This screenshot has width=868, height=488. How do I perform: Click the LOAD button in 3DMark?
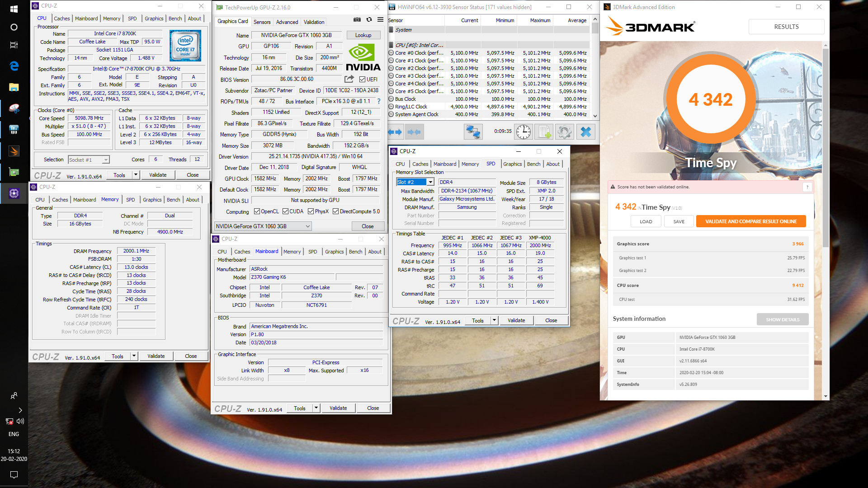[x=646, y=221]
